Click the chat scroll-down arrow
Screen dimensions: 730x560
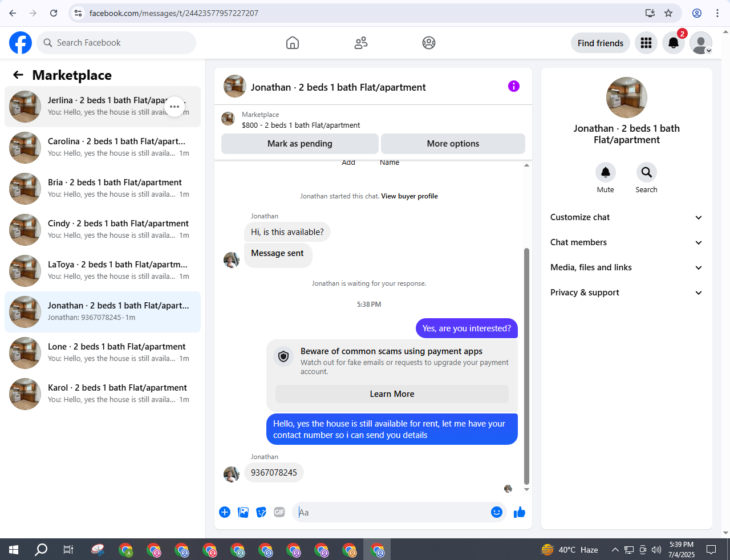[526, 489]
